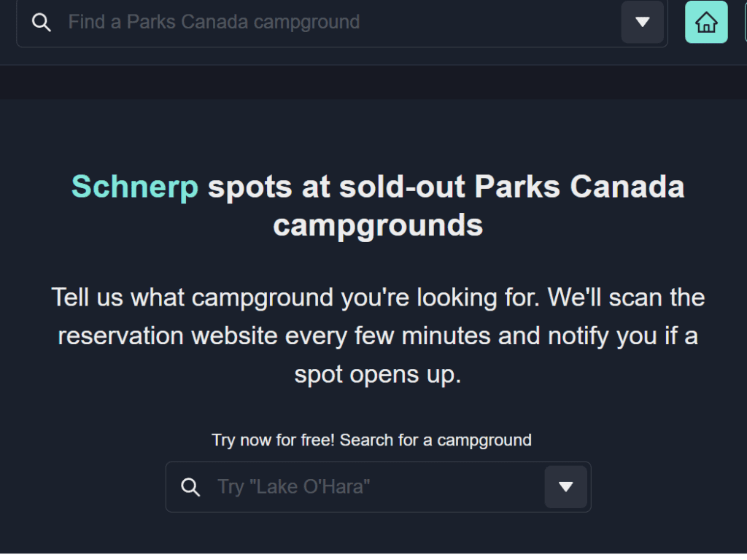The height and width of the screenshot is (560, 747).
Task: Focus the "Find a Parks Canada campground" field
Action: (x=342, y=22)
